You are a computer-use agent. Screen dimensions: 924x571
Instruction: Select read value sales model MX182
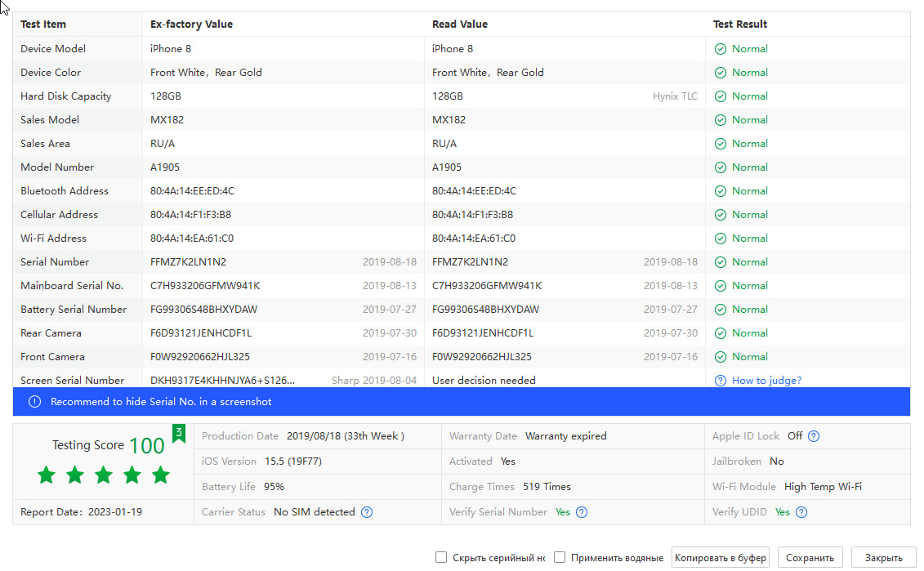tap(449, 119)
